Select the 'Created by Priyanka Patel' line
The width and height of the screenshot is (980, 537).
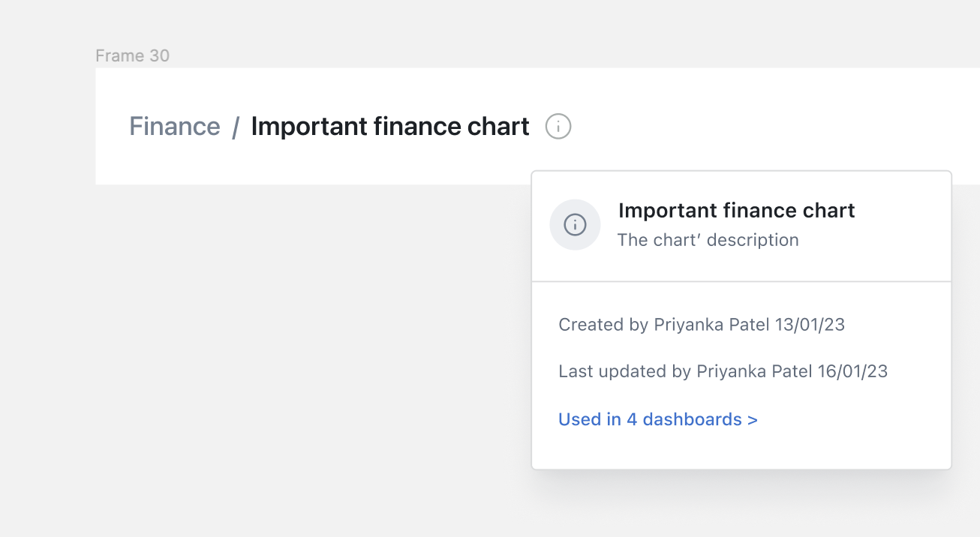click(x=702, y=324)
